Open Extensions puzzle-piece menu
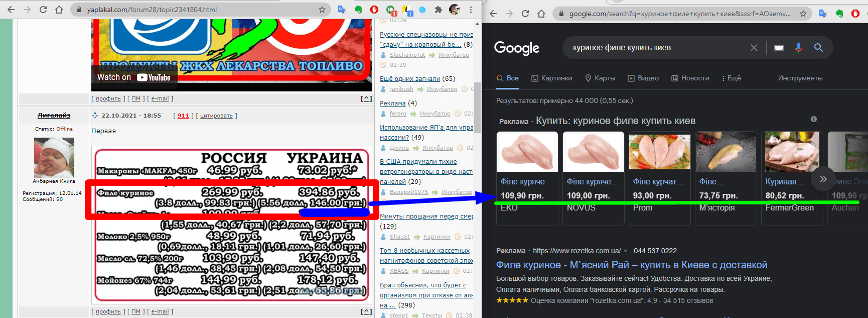Viewport: 868px width, 318px height. [x=439, y=10]
